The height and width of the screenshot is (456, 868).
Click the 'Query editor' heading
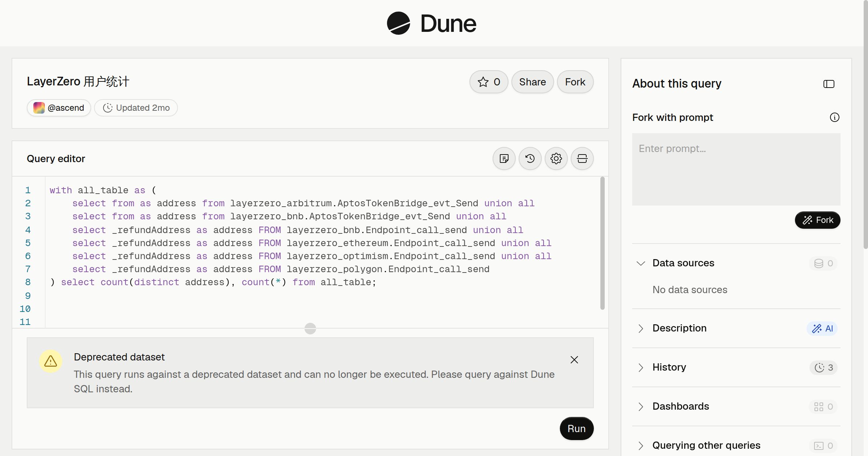(56, 159)
